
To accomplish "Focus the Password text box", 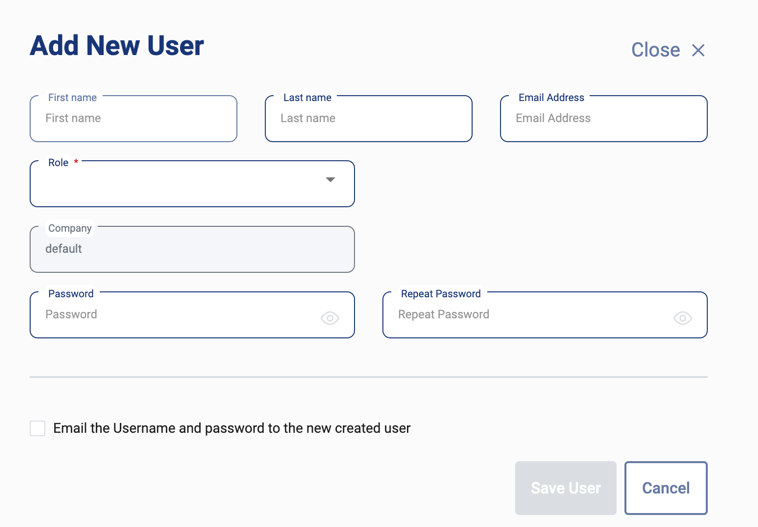I will pyautogui.click(x=175, y=315).
